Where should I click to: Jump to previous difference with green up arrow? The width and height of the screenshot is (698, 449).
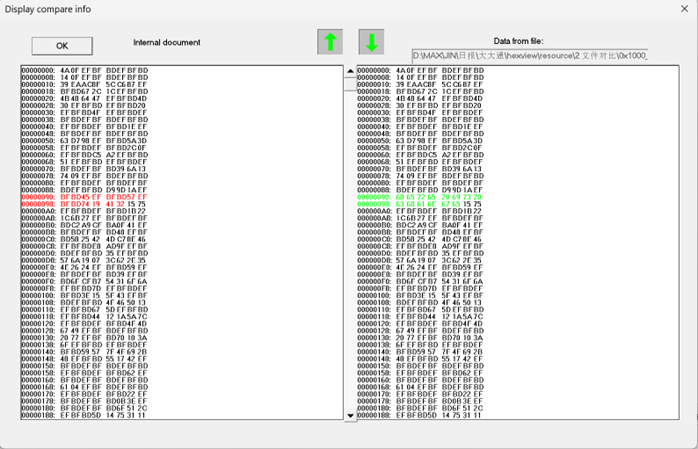point(330,42)
